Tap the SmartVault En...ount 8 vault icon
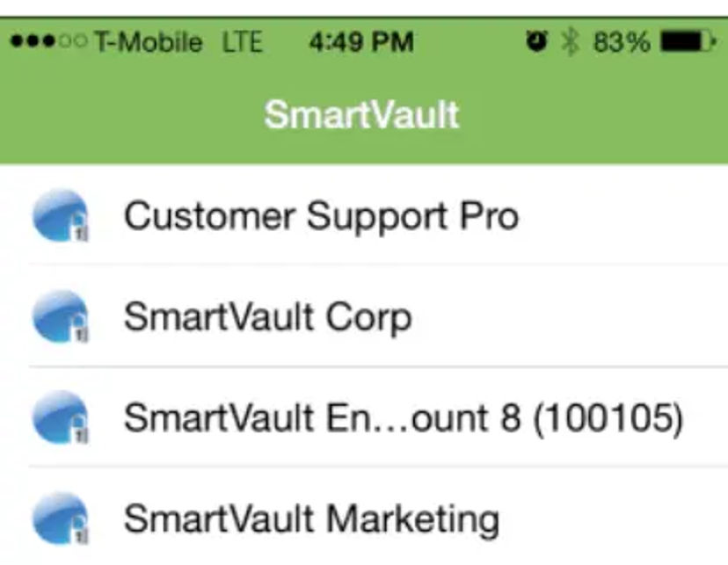 (x=60, y=418)
